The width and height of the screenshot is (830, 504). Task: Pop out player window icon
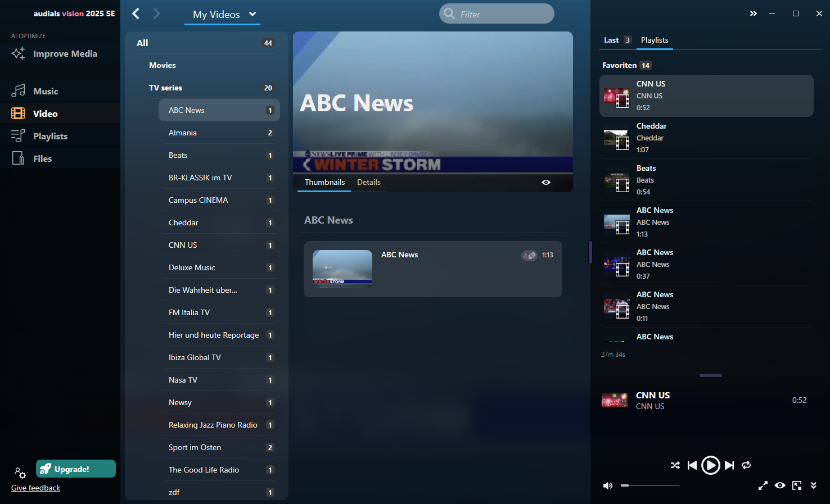(797, 485)
